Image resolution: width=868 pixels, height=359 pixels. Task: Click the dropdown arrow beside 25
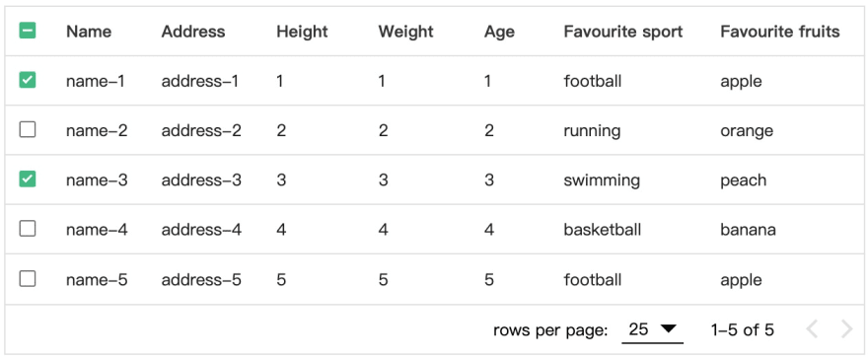[x=668, y=329]
